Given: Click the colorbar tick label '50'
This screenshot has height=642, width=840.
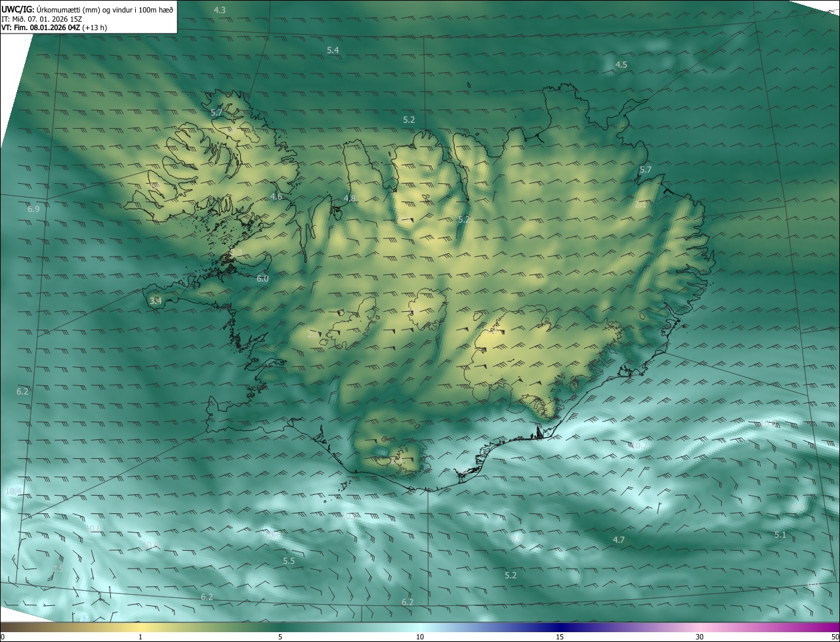Looking at the screenshot, I should [835, 637].
